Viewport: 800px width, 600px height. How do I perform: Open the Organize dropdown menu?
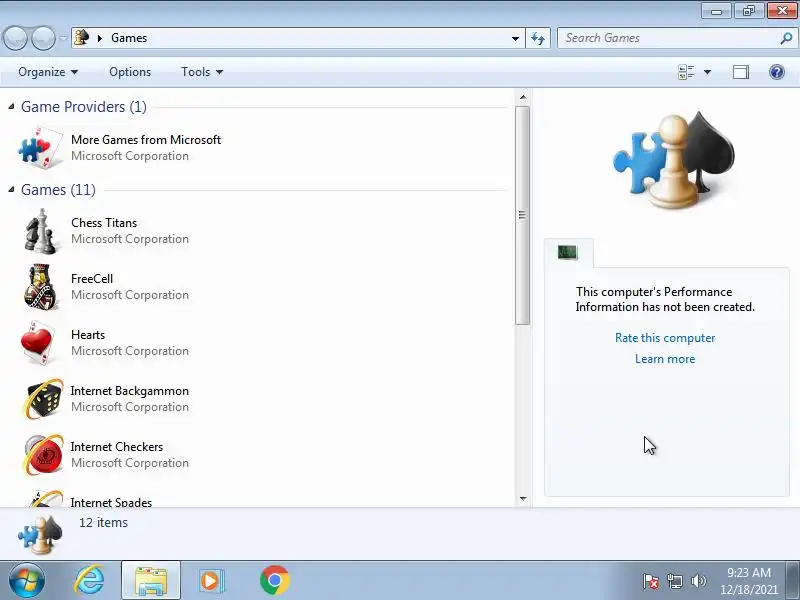[x=48, y=72]
